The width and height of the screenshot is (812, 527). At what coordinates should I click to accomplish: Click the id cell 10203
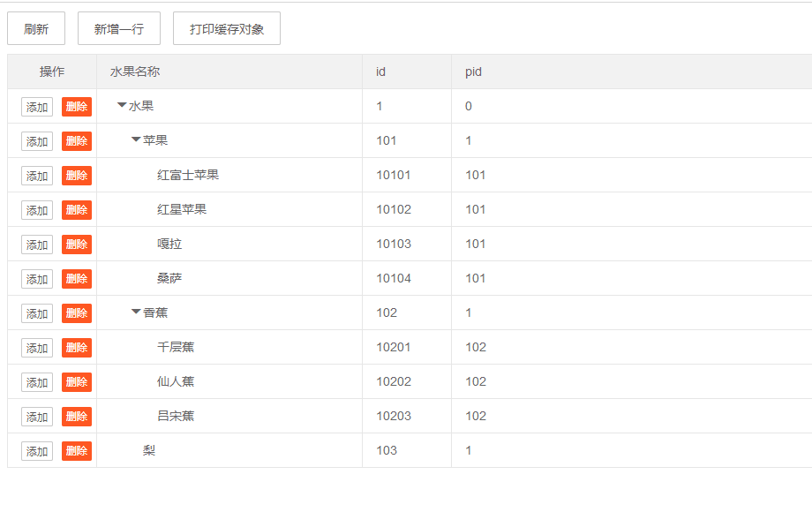pos(394,416)
